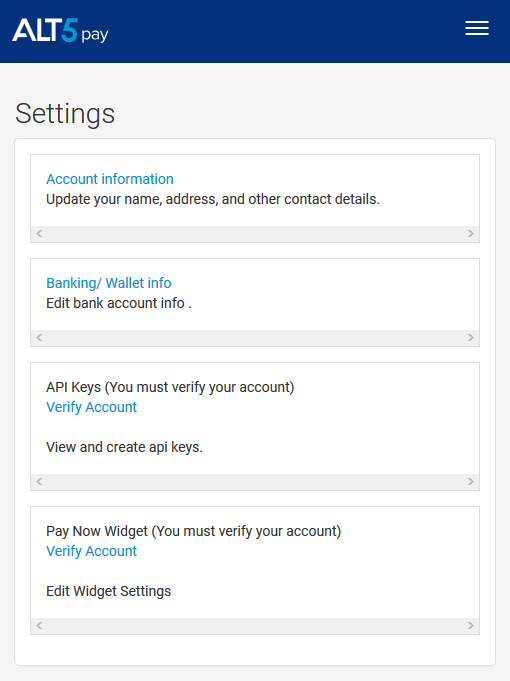Click left scroll arrow in API Keys card
Screen dimensions: 510x681
pos(39,482)
